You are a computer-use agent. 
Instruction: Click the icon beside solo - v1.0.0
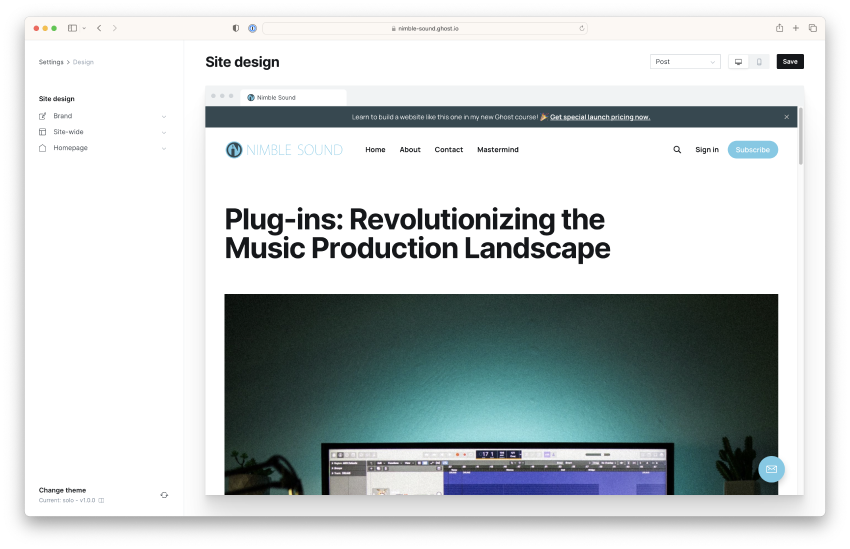[101, 500]
